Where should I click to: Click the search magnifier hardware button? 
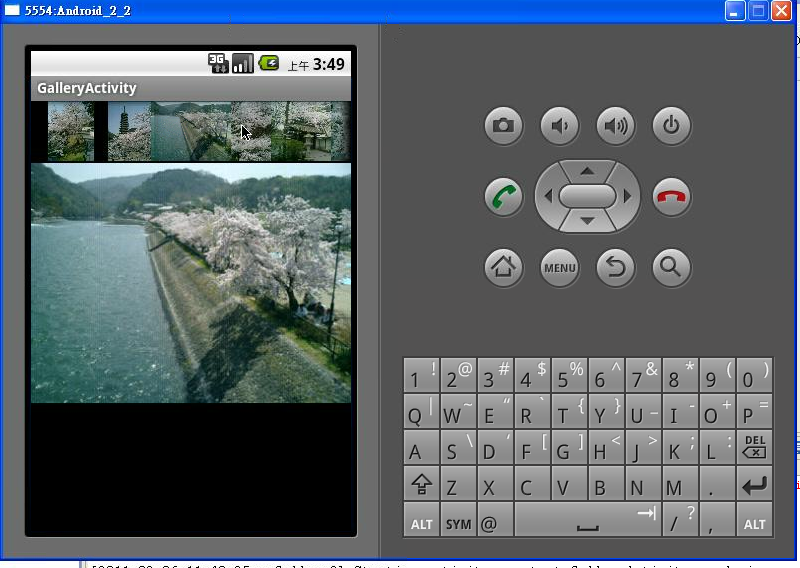coord(671,267)
